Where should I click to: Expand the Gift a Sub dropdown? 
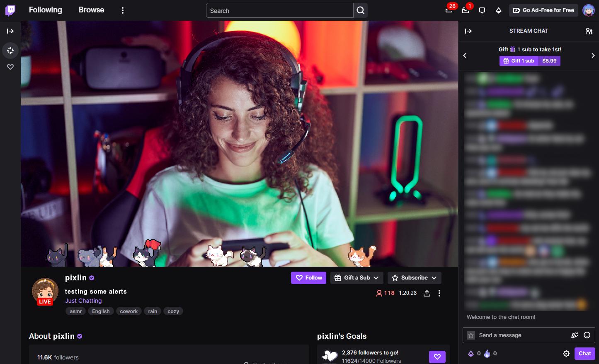376,277
